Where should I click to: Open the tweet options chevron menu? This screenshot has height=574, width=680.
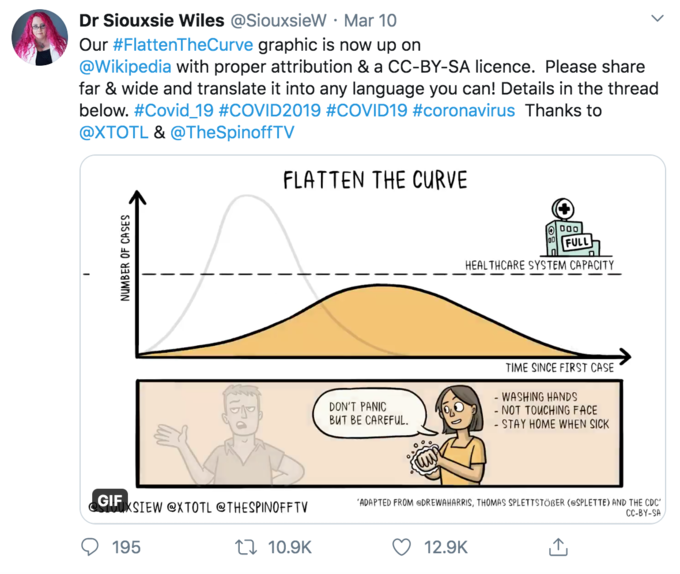pos(657,19)
